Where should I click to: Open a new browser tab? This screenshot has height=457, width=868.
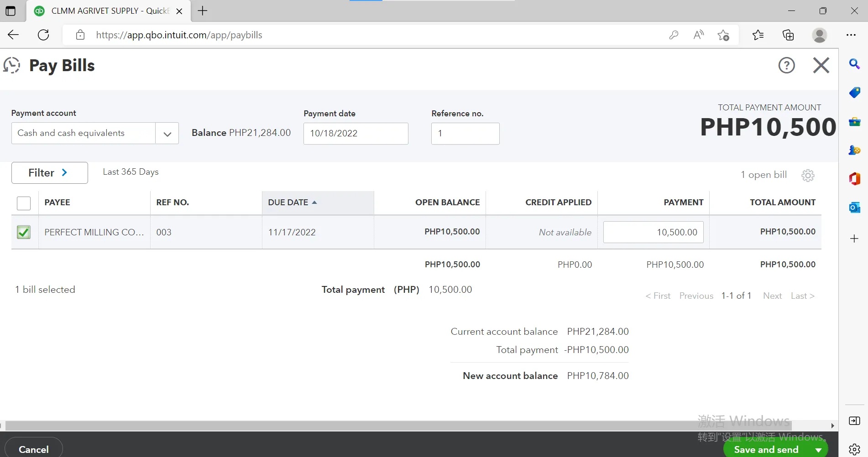click(x=203, y=10)
